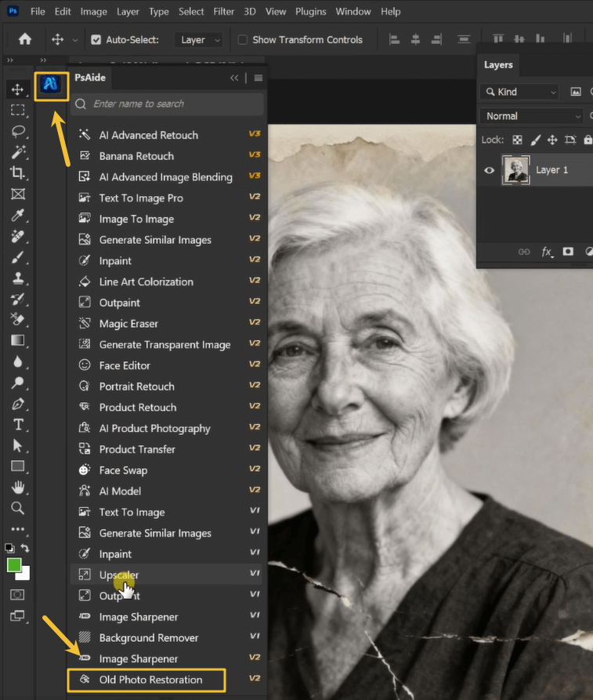593x700 pixels.
Task: Click the white background color swatch
Action: [25, 575]
